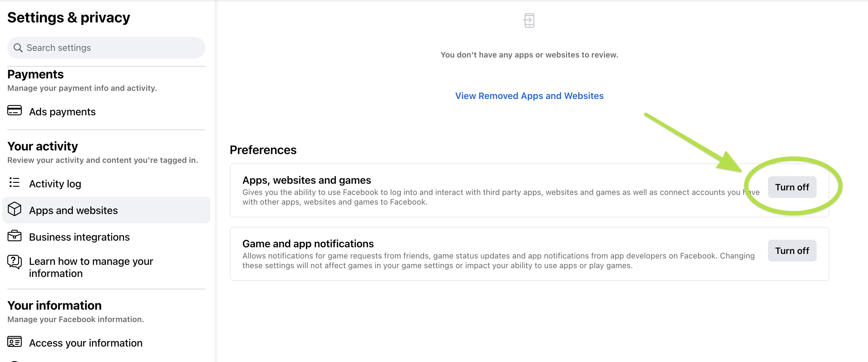Open View Removed Apps and Websites link
868x362 pixels.
(x=529, y=96)
